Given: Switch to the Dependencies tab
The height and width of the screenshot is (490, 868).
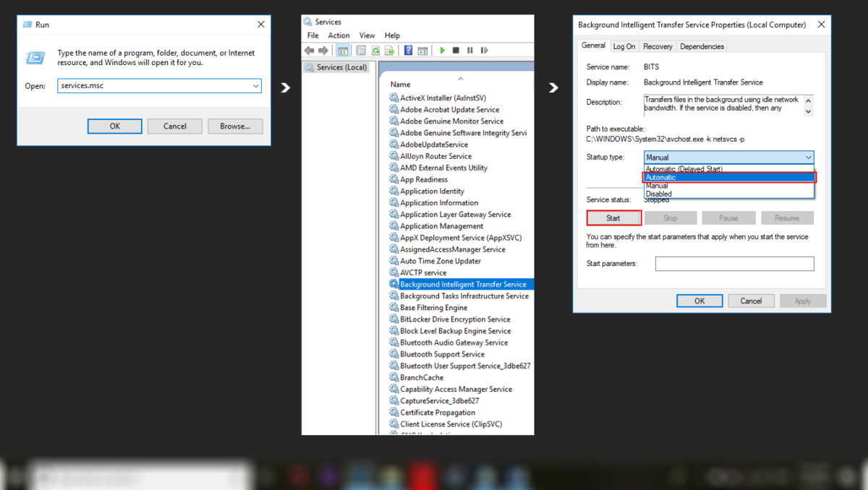Looking at the screenshot, I should (x=700, y=46).
